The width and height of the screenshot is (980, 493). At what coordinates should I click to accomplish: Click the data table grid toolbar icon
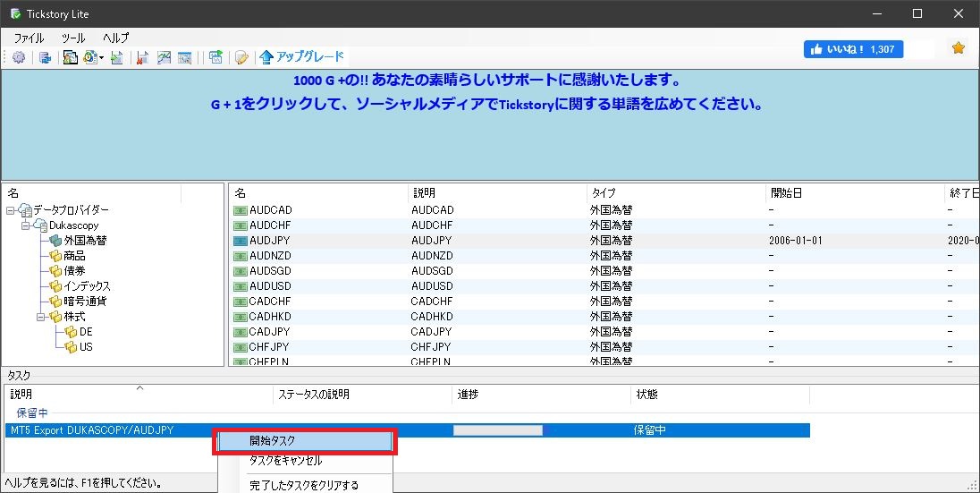(x=184, y=57)
